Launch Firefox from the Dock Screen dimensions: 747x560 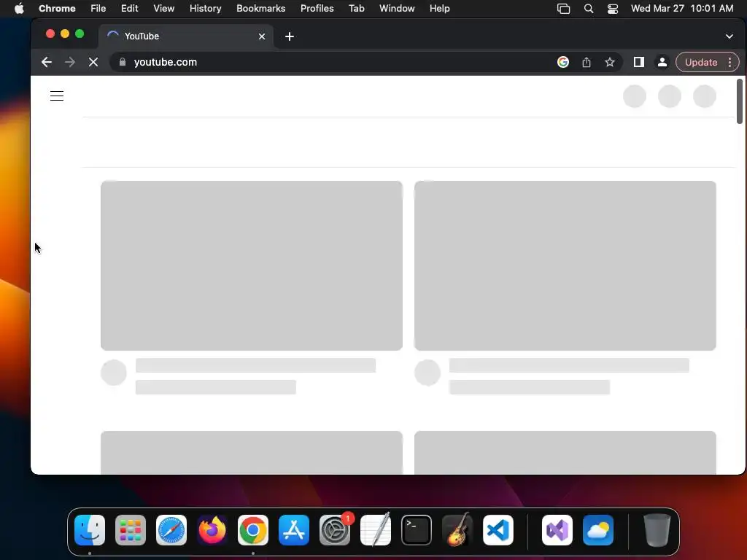(212, 530)
